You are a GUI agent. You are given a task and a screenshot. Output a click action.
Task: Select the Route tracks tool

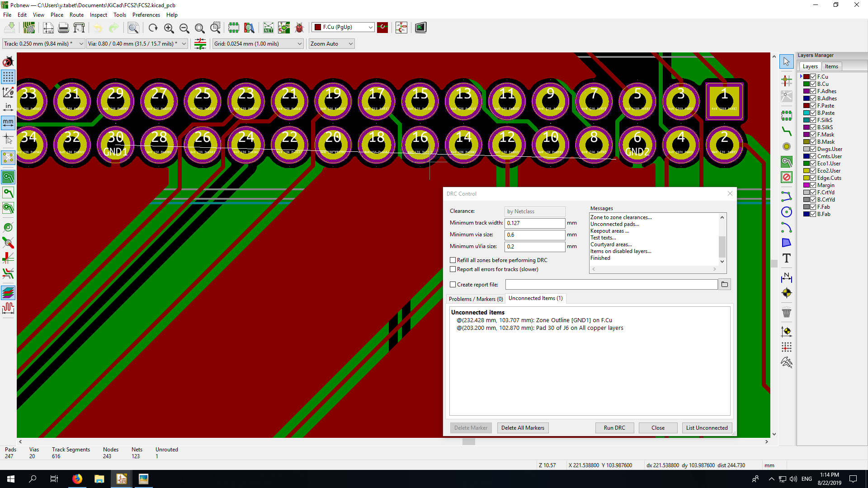[786, 131]
